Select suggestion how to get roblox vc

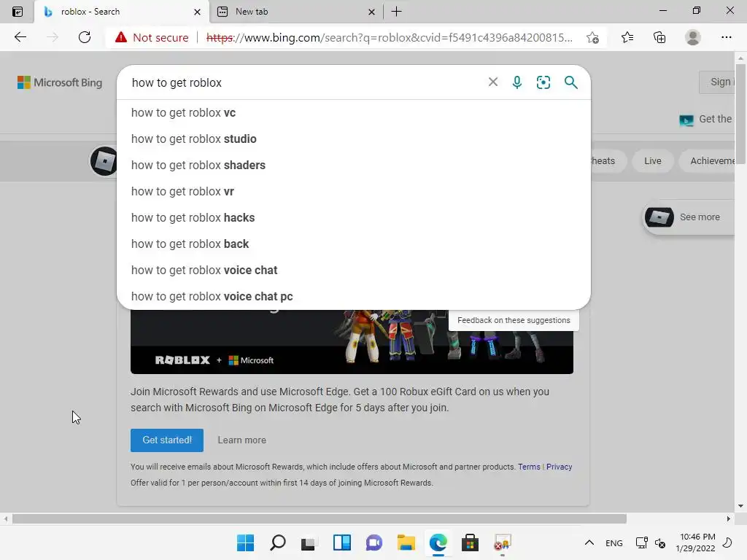pos(354,113)
